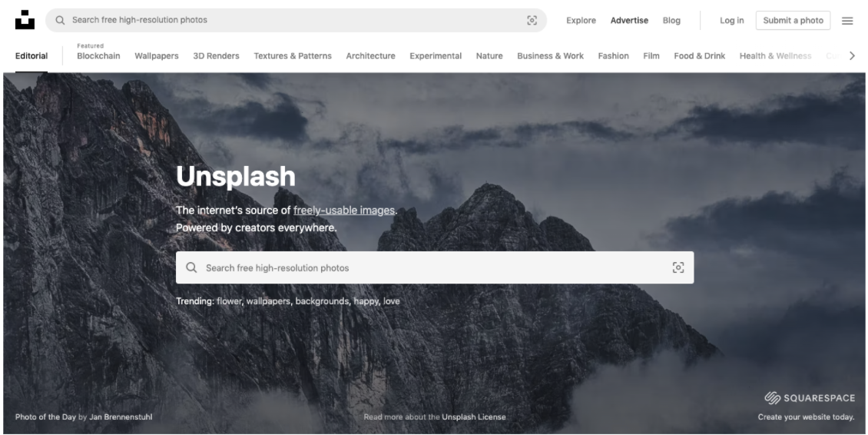Click the magnifier icon in hero search box
This screenshot has height=435, width=868.
coord(191,267)
